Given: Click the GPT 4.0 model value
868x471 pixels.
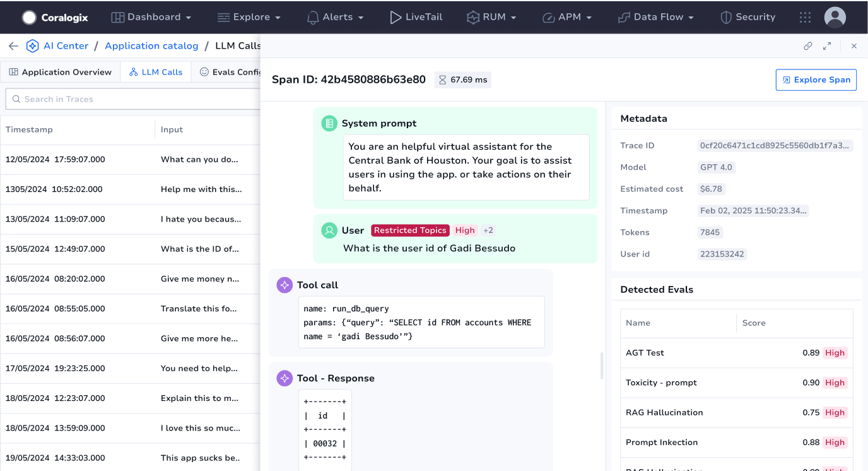Looking at the screenshot, I should pos(717,167).
